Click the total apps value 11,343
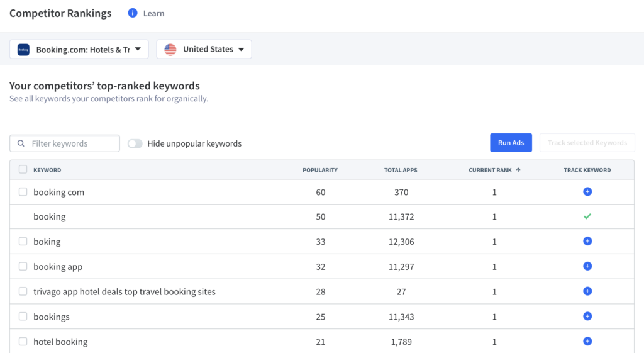 pyautogui.click(x=401, y=317)
